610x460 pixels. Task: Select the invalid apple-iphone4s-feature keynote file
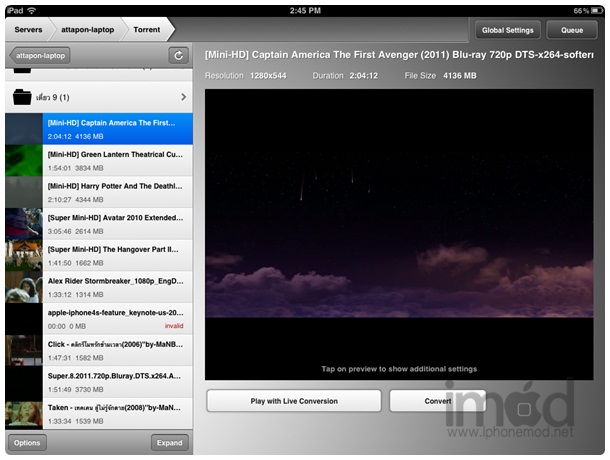tap(115, 318)
